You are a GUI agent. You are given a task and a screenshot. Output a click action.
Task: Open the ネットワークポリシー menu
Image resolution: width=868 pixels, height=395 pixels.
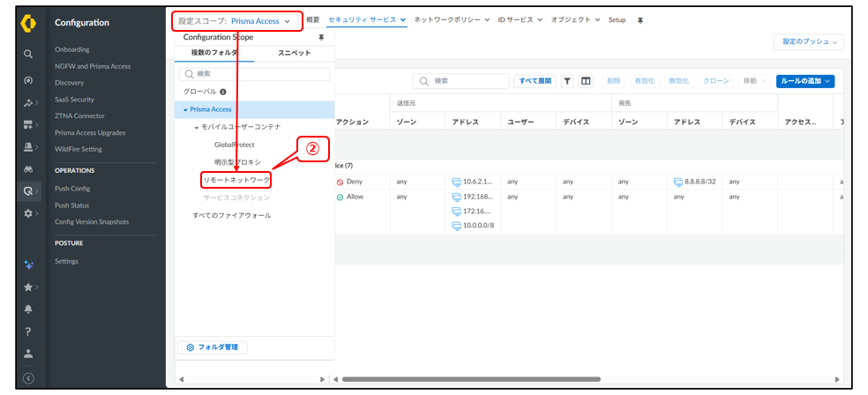(x=452, y=20)
